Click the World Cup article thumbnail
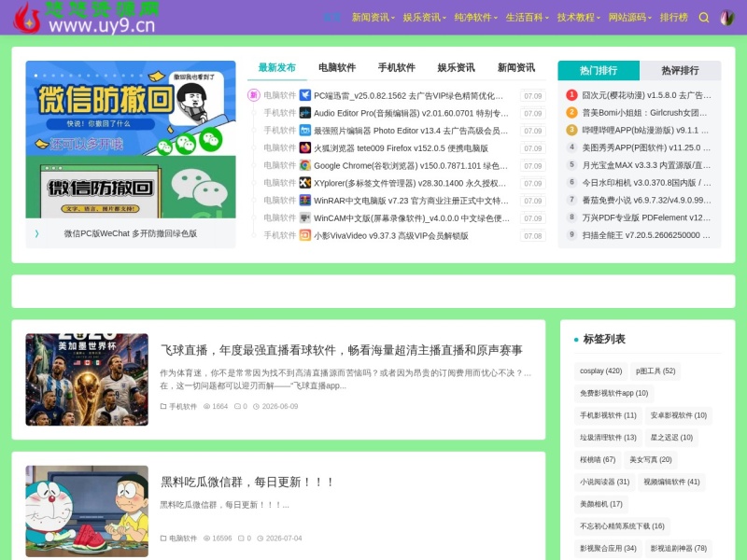The image size is (747, 560). 87,380
